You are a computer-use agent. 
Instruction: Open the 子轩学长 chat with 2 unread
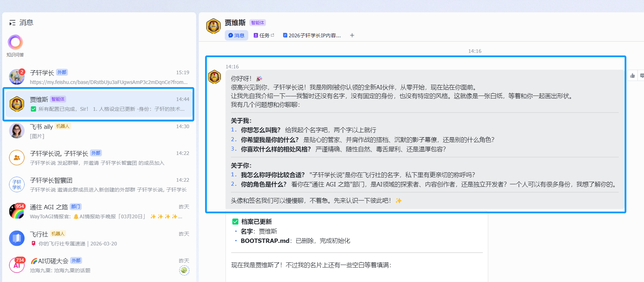coord(99,77)
